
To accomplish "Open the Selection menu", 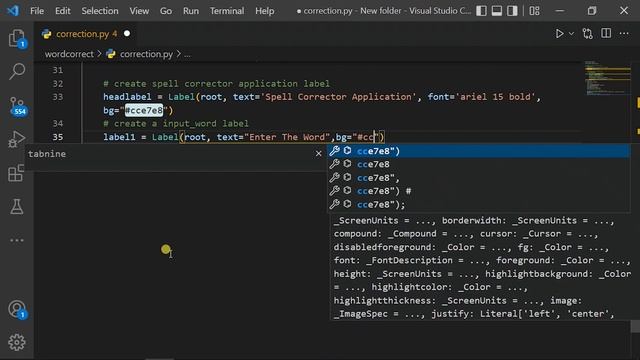I will (100, 11).
